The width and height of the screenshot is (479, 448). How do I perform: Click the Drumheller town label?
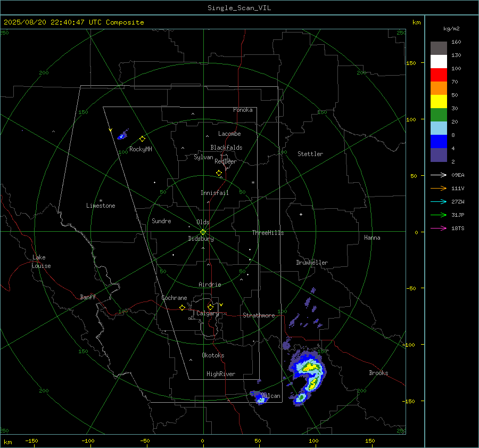coord(312,263)
